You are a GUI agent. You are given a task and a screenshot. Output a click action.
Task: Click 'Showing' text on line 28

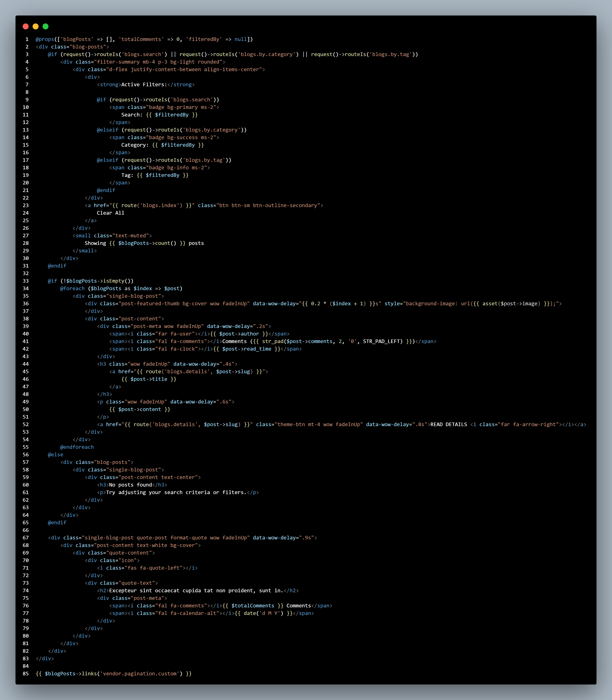pyautogui.click(x=95, y=243)
